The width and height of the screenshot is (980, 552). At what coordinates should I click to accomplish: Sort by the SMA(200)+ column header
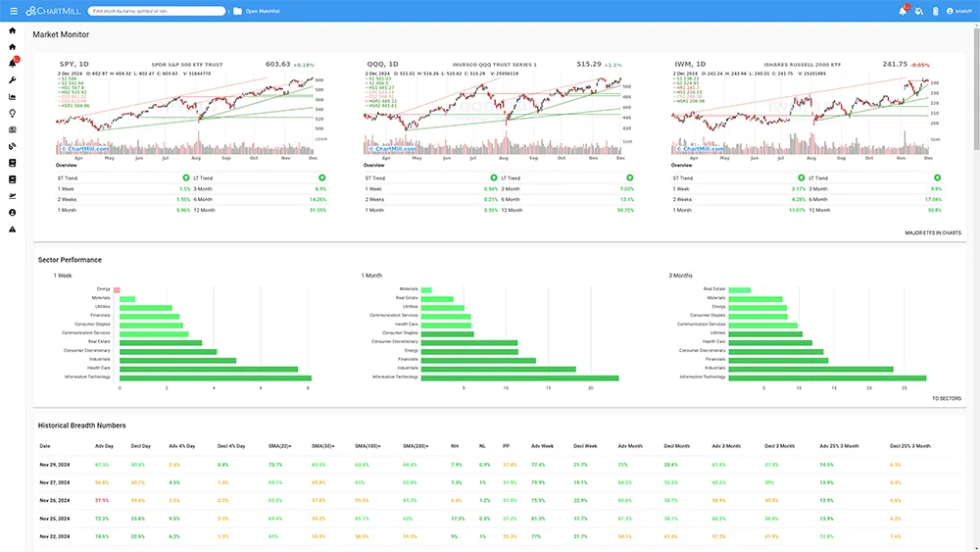tap(416, 446)
